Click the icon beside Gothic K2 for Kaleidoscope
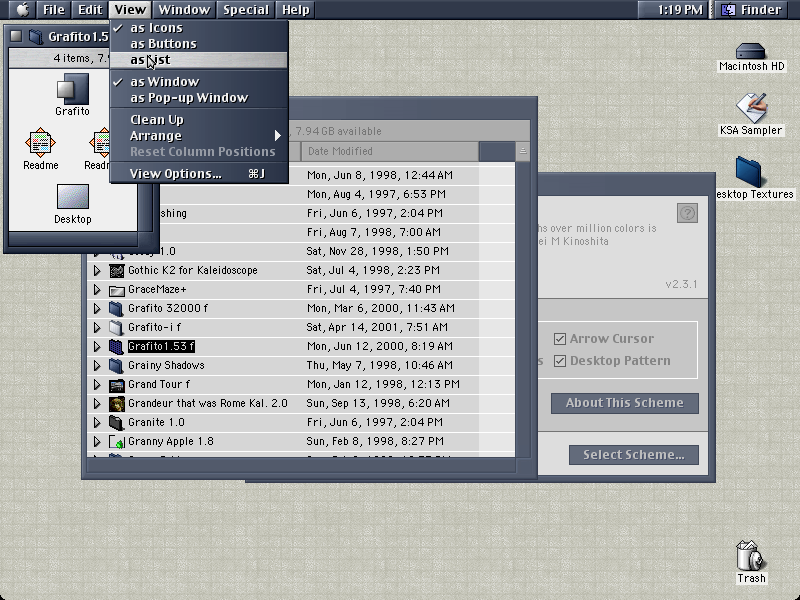The width and height of the screenshot is (800, 600). [x=117, y=270]
